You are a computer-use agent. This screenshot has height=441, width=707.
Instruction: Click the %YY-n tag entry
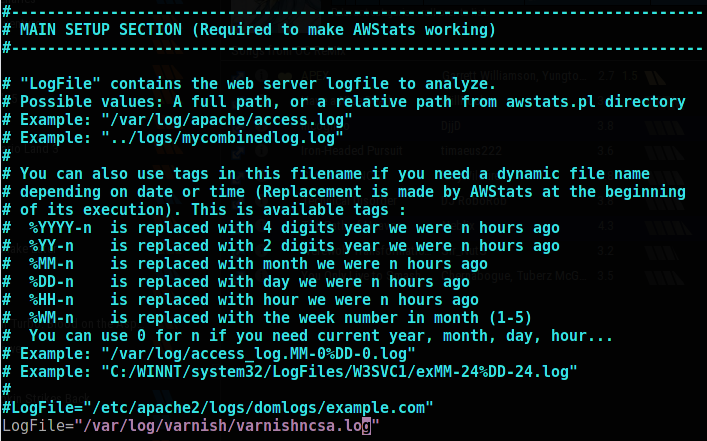tap(62, 246)
